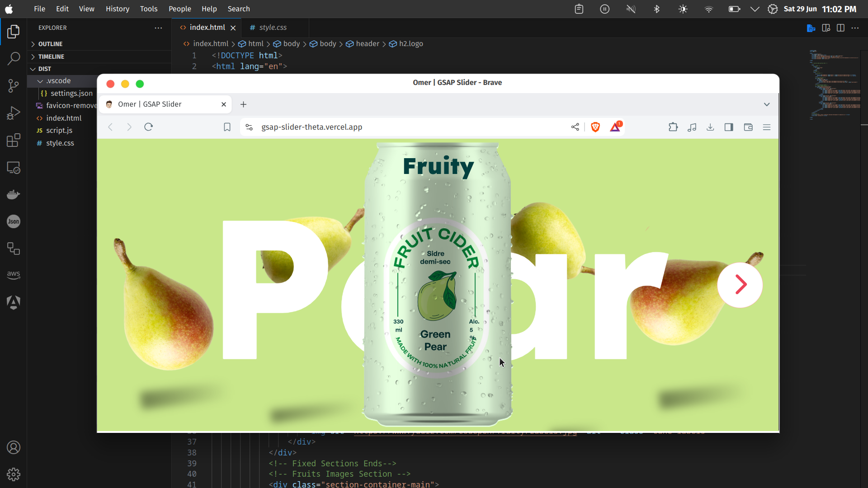Screen dimensions: 868x488
Task: Toggle split editor layout icon
Action: click(840, 28)
